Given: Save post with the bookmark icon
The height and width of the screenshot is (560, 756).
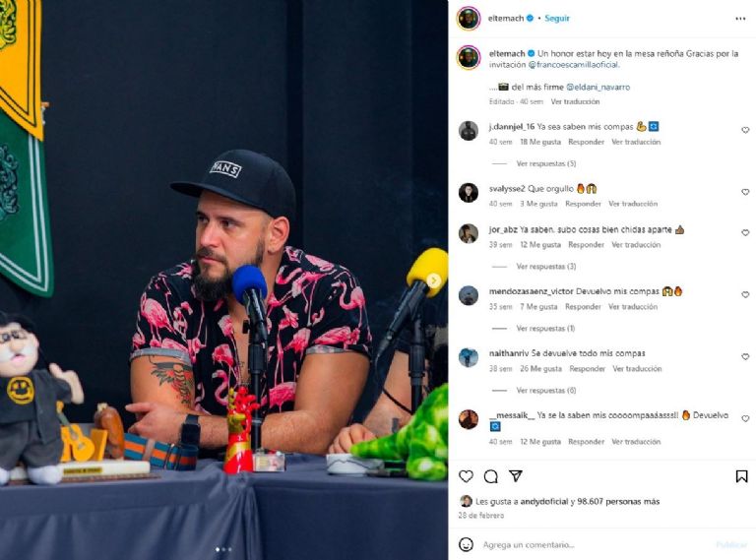Looking at the screenshot, I should (x=741, y=476).
